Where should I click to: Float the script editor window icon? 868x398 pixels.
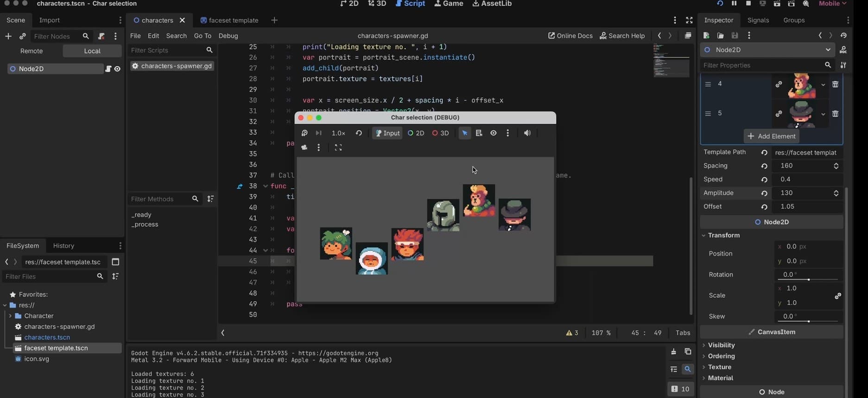(x=688, y=36)
